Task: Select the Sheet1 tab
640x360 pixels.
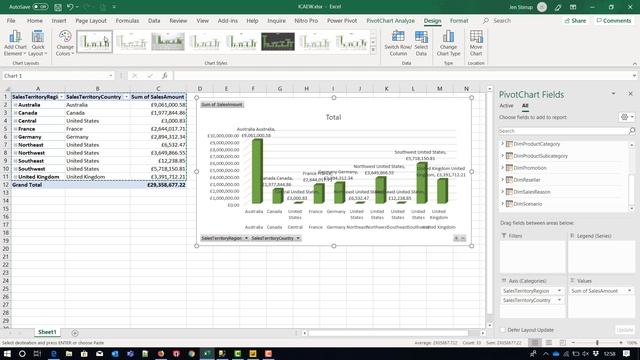Action: pos(47,332)
